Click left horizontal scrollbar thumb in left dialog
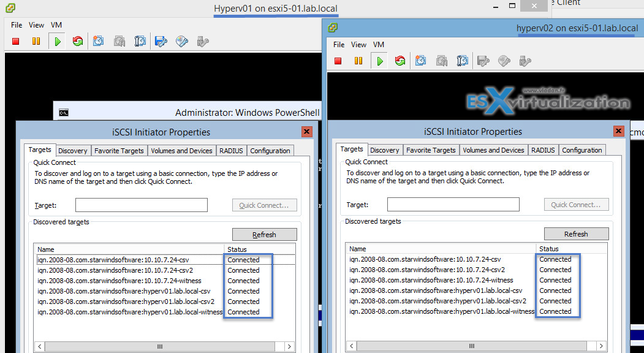 160,346
